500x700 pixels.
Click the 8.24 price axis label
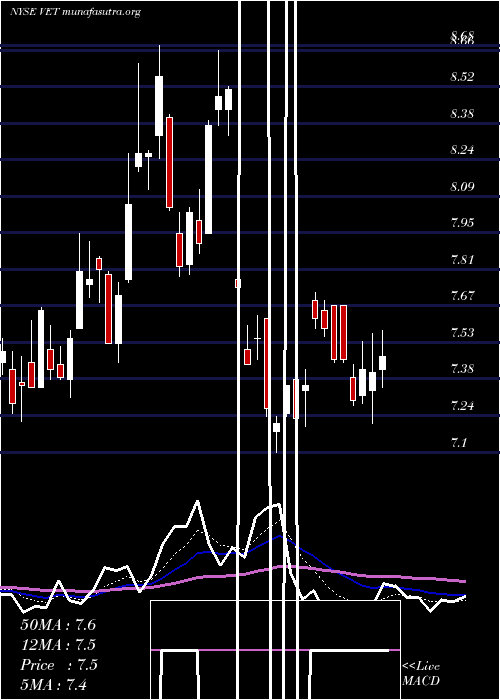pyautogui.click(x=462, y=150)
